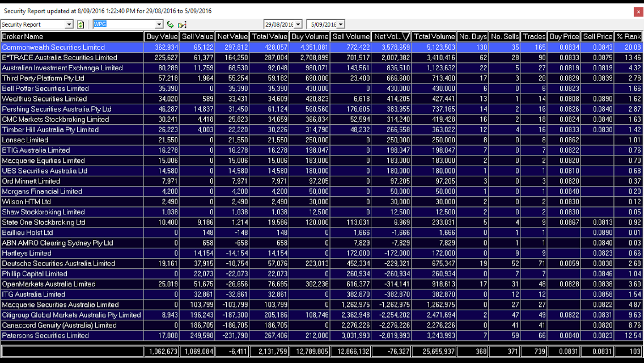
Task: Select Deutsche Securities Australia Limited row
Action: [321, 264]
